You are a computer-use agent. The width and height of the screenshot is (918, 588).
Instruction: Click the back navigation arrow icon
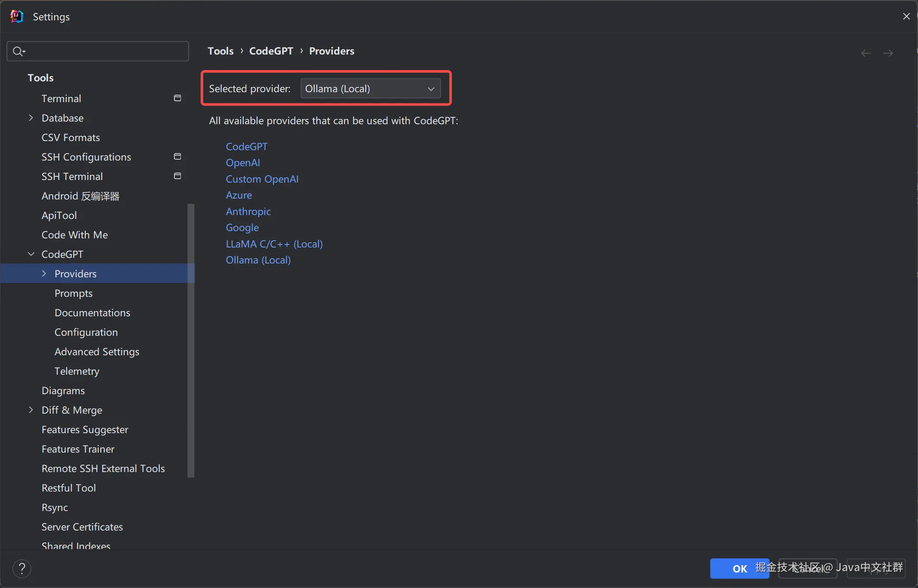tap(866, 53)
